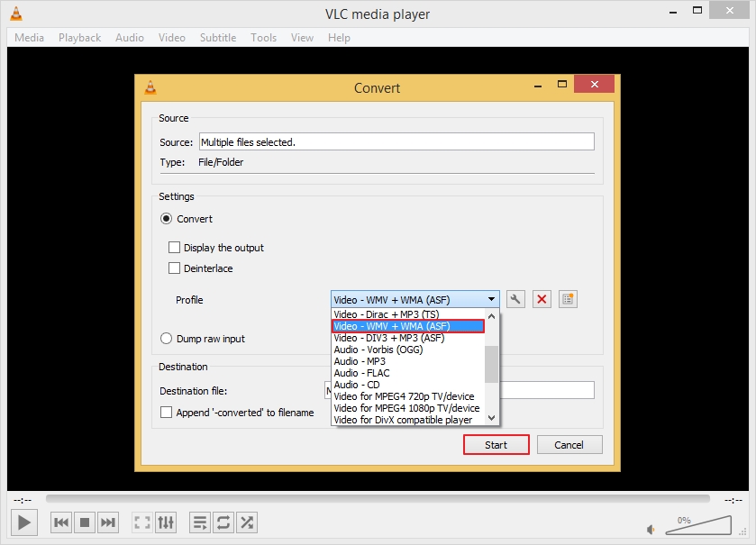The image size is (756, 545).
Task: Click VLC cone icon in main title bar
Action: click(16, 14)
